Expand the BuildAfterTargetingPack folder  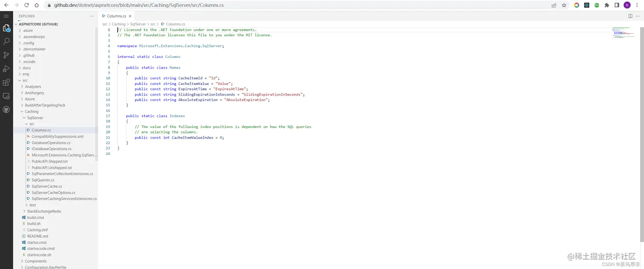[x=56, y=105]
